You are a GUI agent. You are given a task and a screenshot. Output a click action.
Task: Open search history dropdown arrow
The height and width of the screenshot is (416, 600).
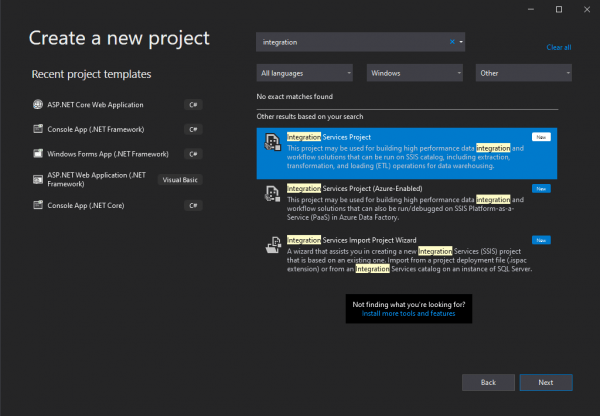pos(461,43)
